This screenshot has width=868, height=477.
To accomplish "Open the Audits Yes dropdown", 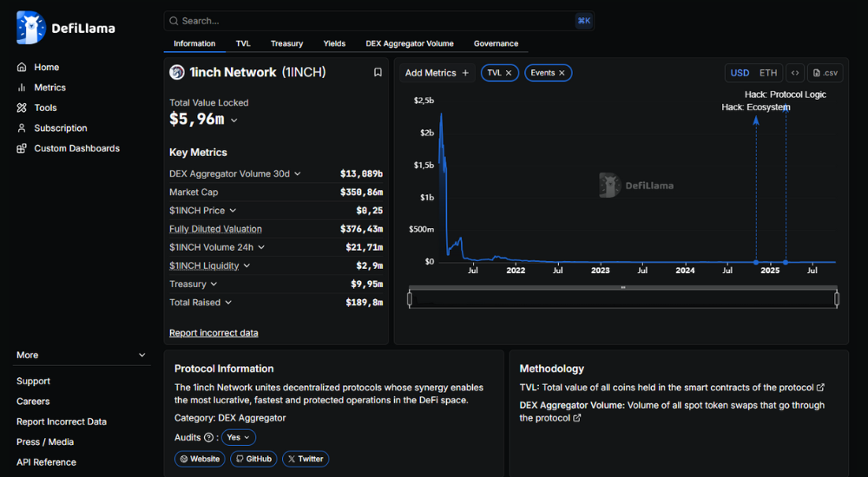I will tap(239, 438).
